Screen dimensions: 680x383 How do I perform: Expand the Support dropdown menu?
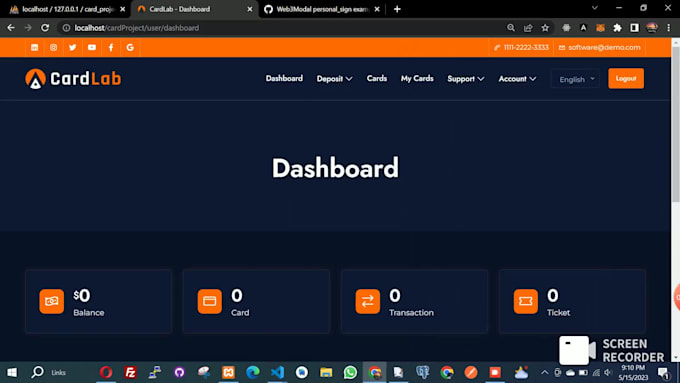coord(466,79)
